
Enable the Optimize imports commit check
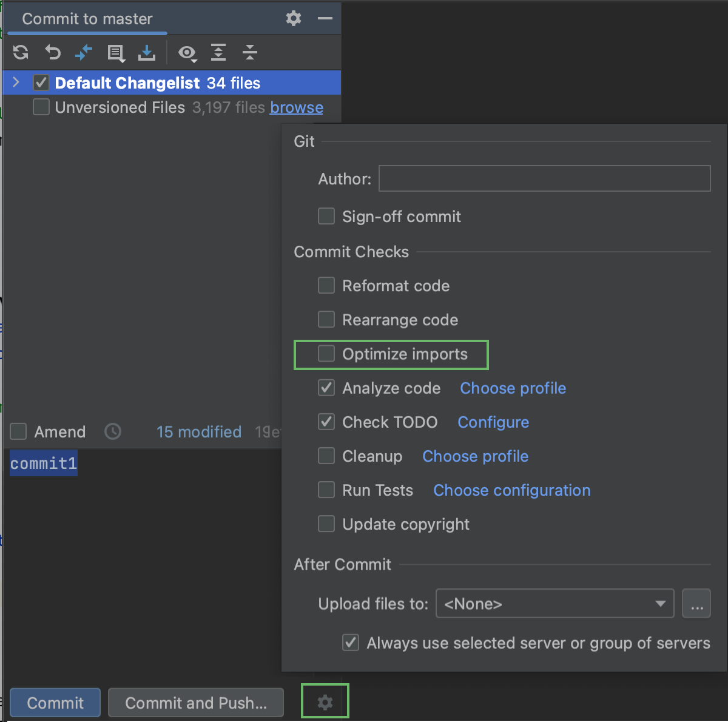tap(326, 353)
